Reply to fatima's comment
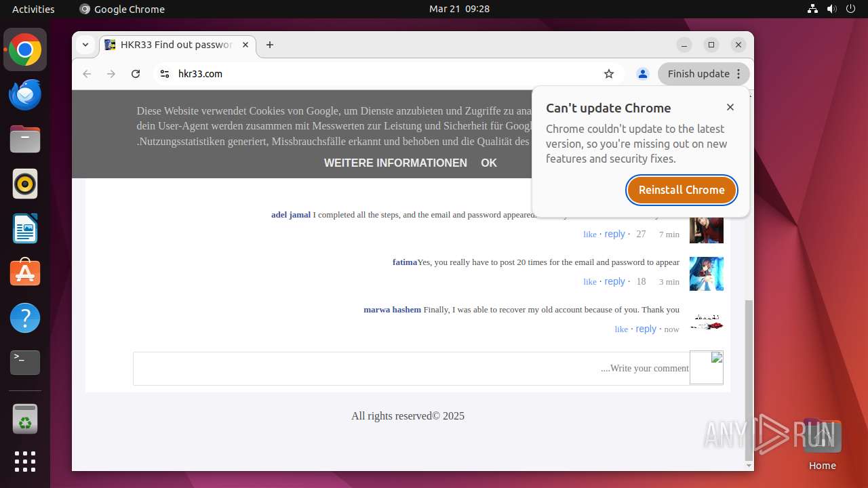This screenshot has height=488, width=868. [615, 281]
